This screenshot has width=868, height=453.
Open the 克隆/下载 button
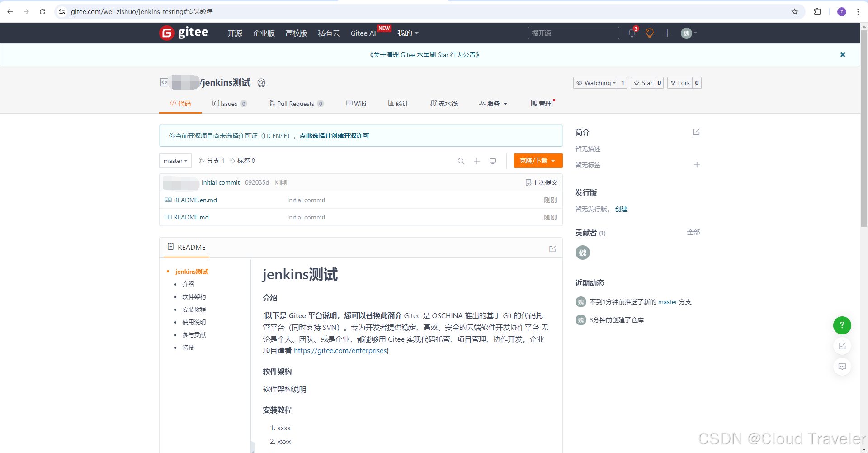pos(538,161)
